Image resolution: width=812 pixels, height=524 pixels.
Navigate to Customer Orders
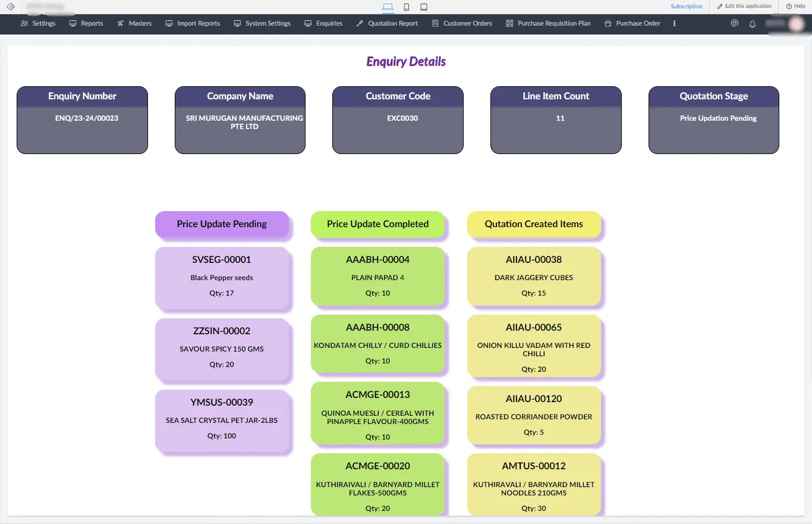tap(462, 23)
